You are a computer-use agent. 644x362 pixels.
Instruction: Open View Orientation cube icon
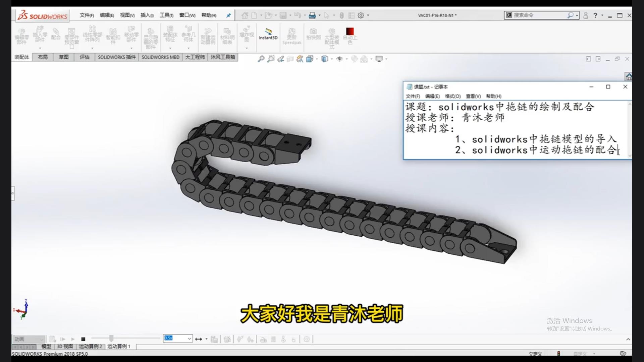click(x=310, y=59)
